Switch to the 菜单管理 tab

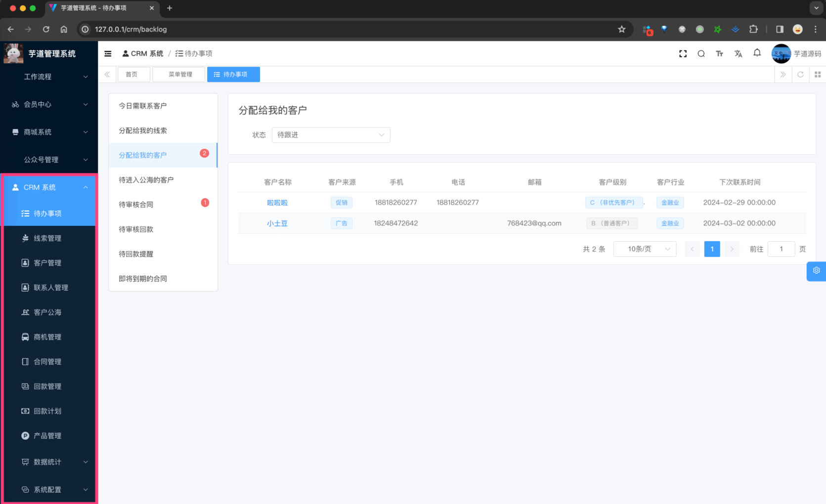point(178,74)
